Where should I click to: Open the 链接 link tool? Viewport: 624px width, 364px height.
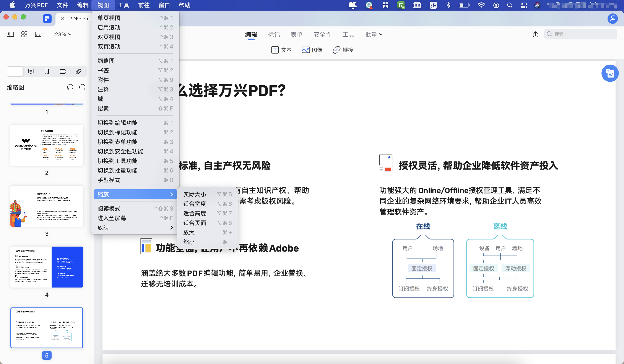[343, 50]
